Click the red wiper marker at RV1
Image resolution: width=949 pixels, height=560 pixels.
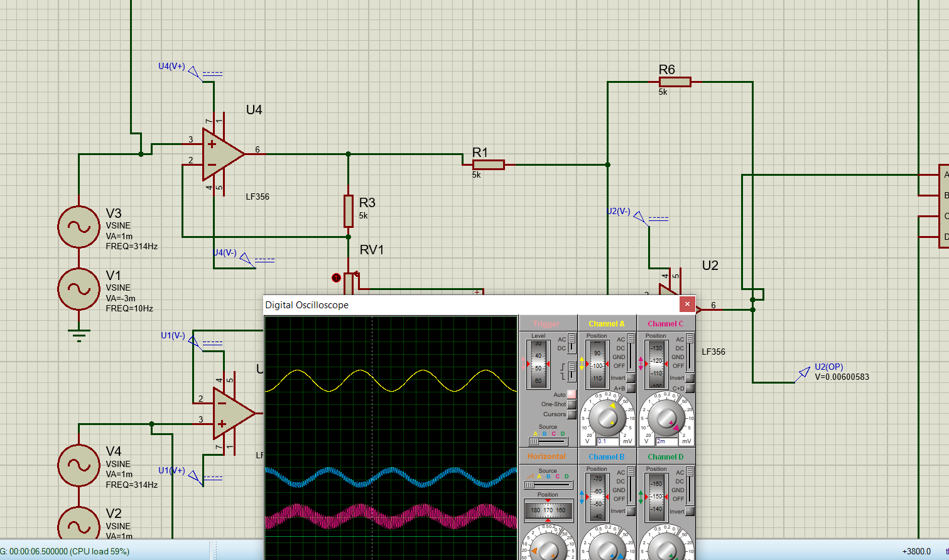pos(336,277)
